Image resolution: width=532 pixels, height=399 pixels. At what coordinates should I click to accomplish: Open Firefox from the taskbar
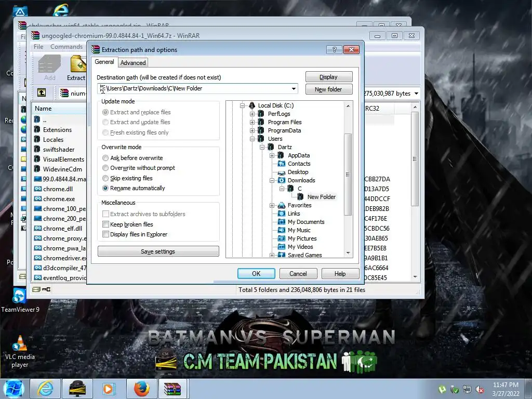[142, 389]
